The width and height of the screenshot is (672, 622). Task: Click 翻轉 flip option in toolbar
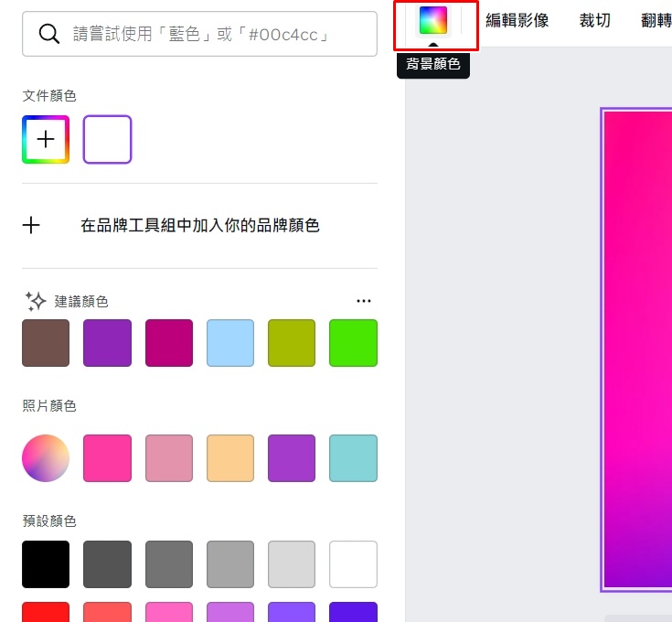coord(656,20)
